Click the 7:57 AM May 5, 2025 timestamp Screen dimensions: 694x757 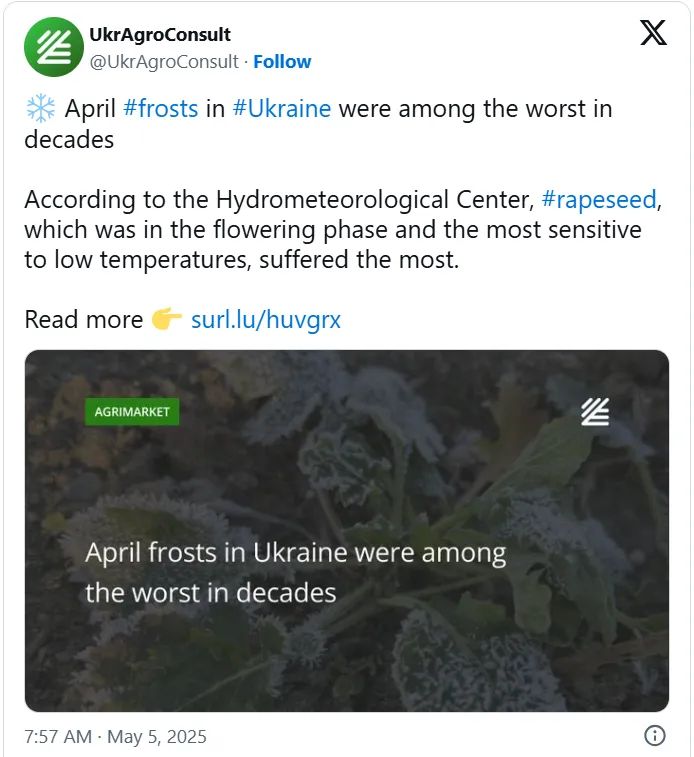pos(115,737)
